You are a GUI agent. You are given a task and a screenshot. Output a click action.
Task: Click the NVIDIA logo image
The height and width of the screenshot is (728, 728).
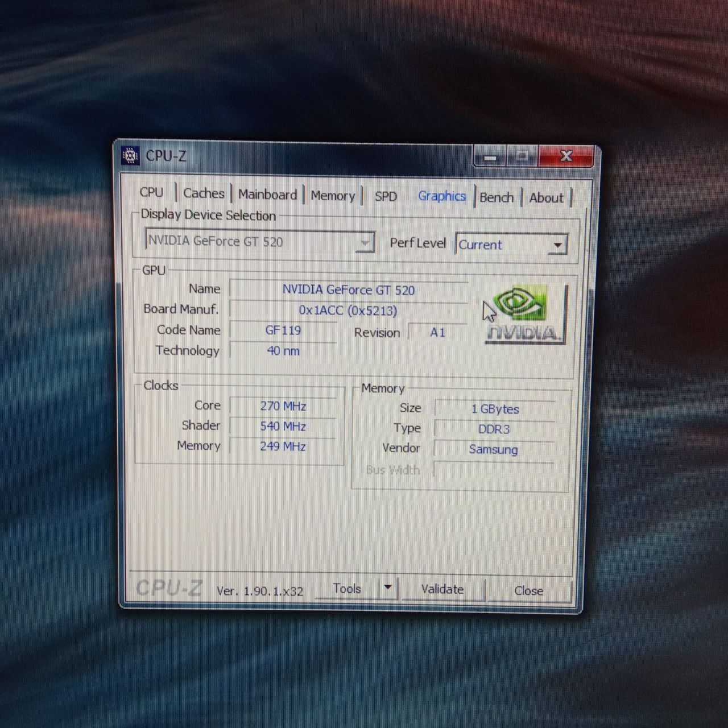[524, 315]
